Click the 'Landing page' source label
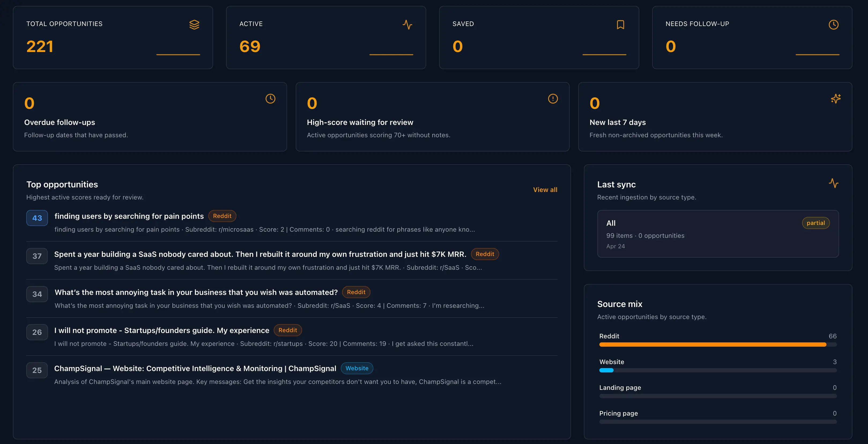This screenshot has width=868, height=444. (x=620, y=388)
